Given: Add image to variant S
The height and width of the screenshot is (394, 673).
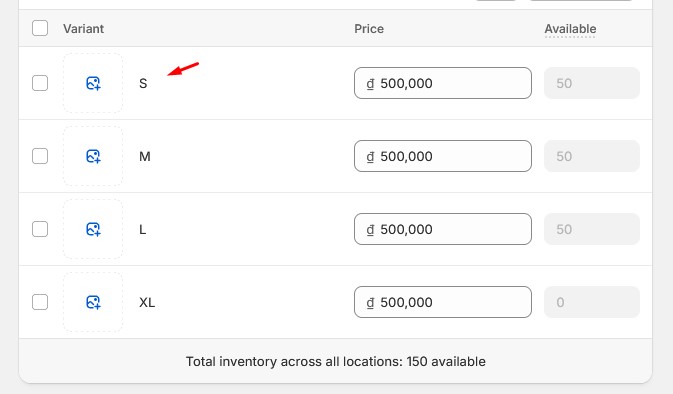Looking at the screenshot, I should pyautogui.click(x=93, y=83).
